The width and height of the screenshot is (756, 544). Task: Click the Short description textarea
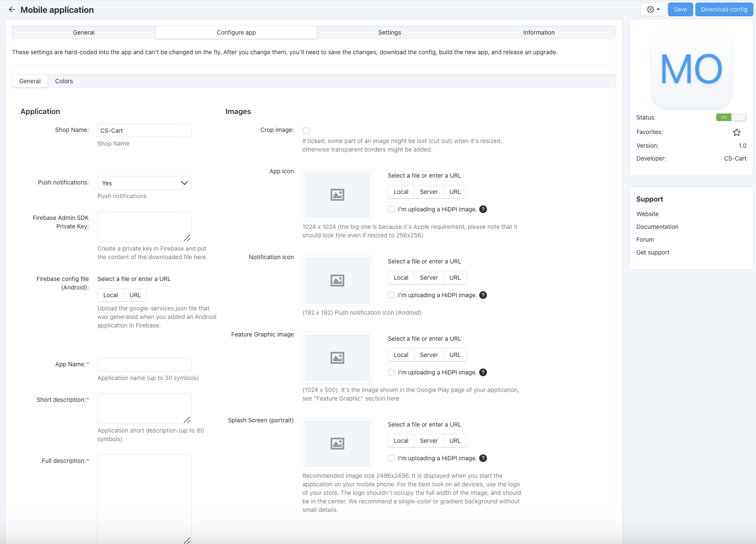coord(144,409)
